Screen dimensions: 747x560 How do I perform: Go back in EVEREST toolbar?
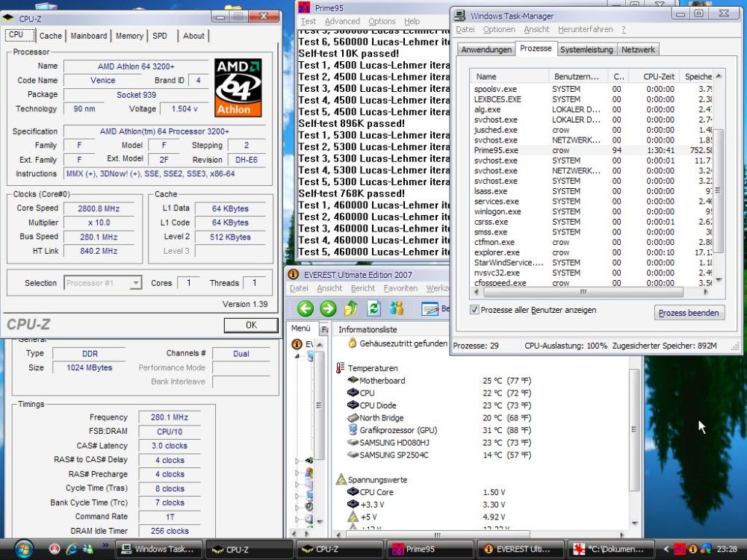click(x=306, y=308)
